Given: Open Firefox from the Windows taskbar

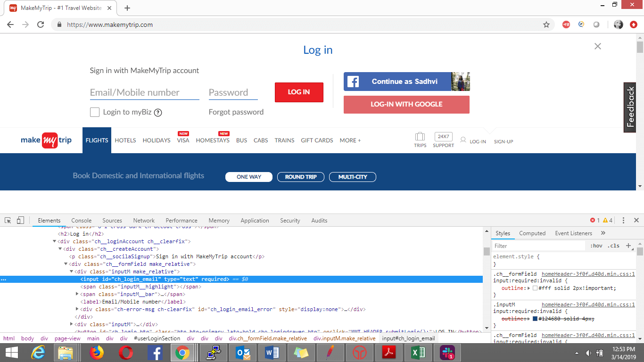Looking at the screenshot, I should tap(96, 353).
